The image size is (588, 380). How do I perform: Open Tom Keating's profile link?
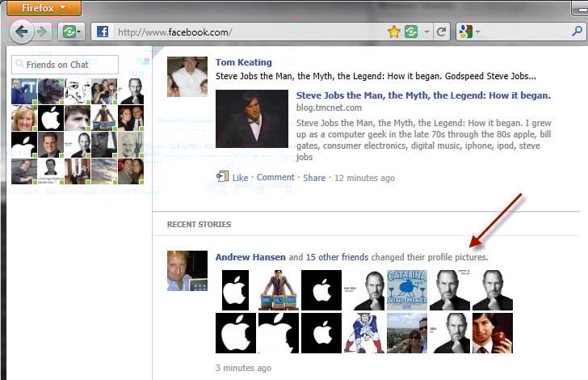pos(243,62)
